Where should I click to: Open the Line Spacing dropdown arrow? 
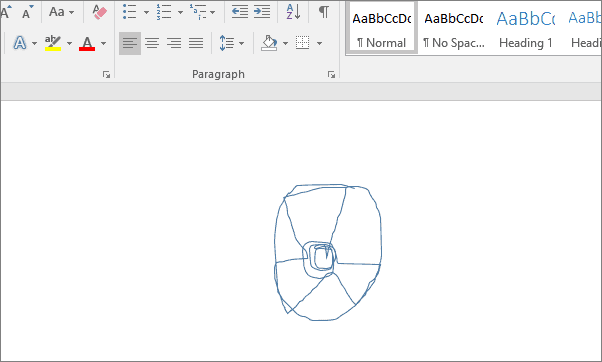coord(241,43)
